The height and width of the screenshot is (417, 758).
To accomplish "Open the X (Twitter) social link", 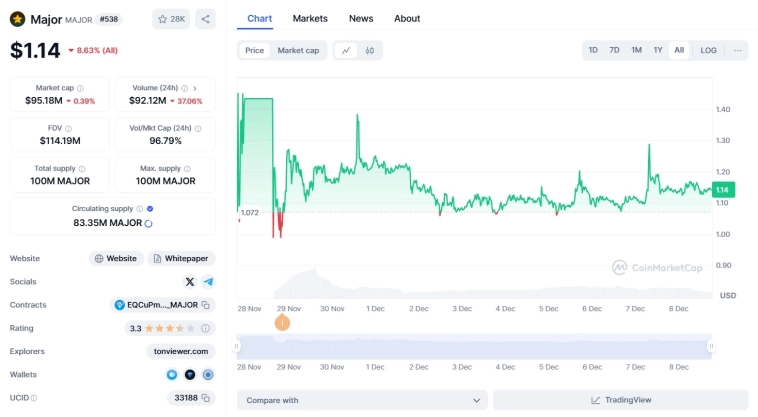I will coord(190,282).
